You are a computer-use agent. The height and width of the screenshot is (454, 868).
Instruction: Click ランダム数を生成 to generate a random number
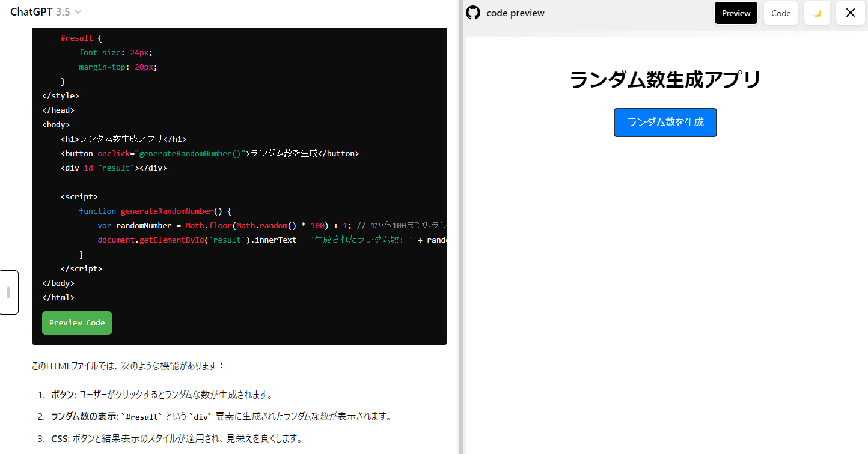(x=665, y=122)
